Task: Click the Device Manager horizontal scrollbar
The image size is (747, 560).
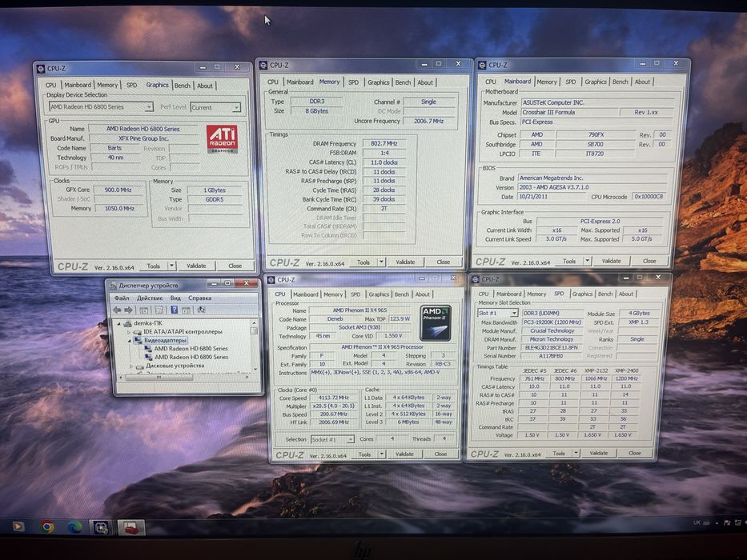Action: point(185,377)
